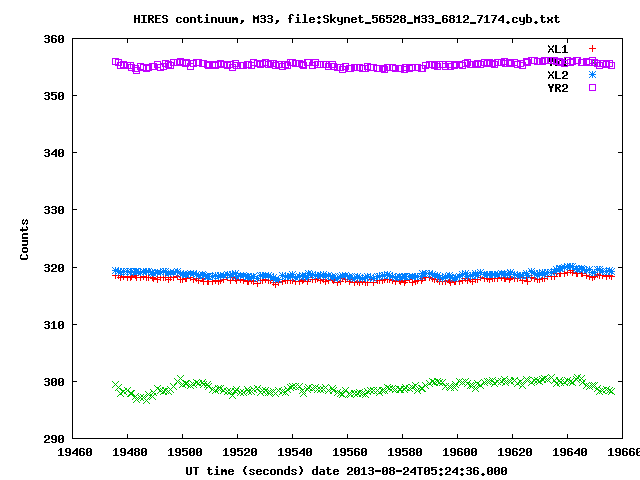Click the y-axis tick label 340
The height and width of the screenshot is (480, 640).
pos(54,153)
